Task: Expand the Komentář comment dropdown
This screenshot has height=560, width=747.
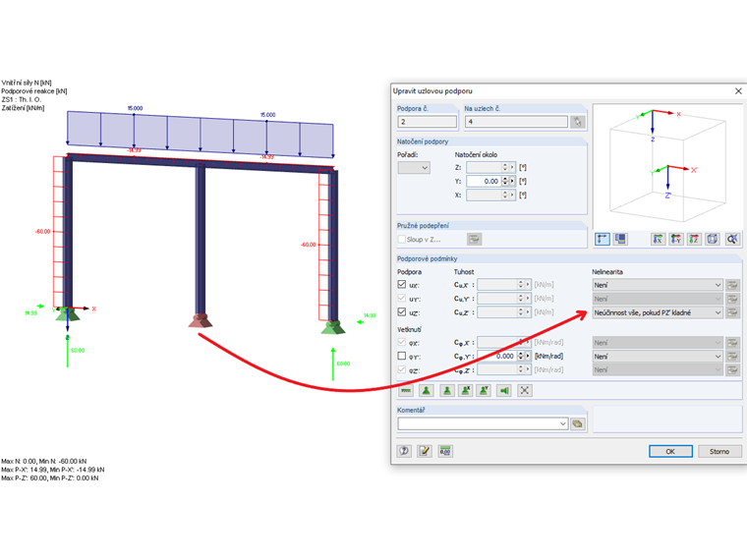Action: pos(562,423)
